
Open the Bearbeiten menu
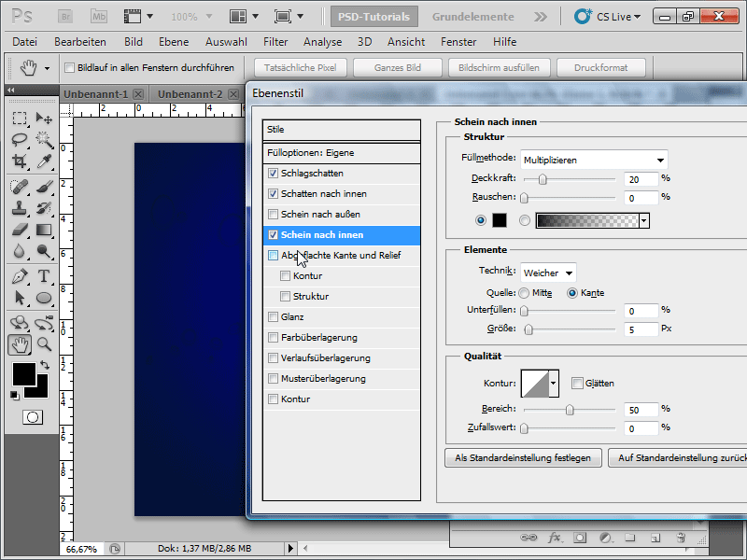(x=80, y=42)
